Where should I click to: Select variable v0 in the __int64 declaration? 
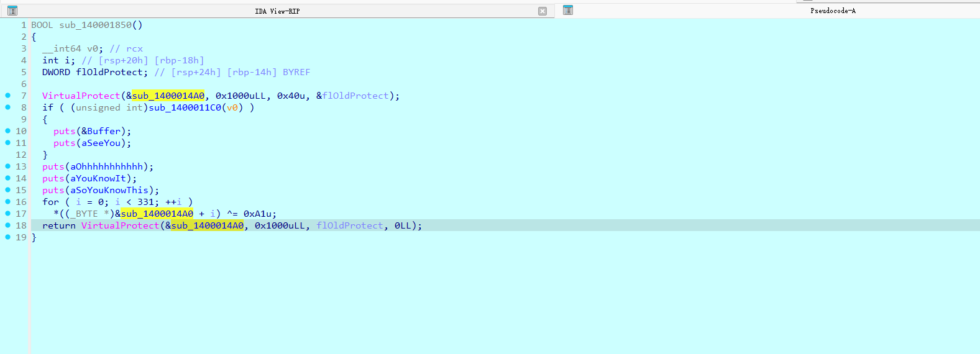(93, 48)
